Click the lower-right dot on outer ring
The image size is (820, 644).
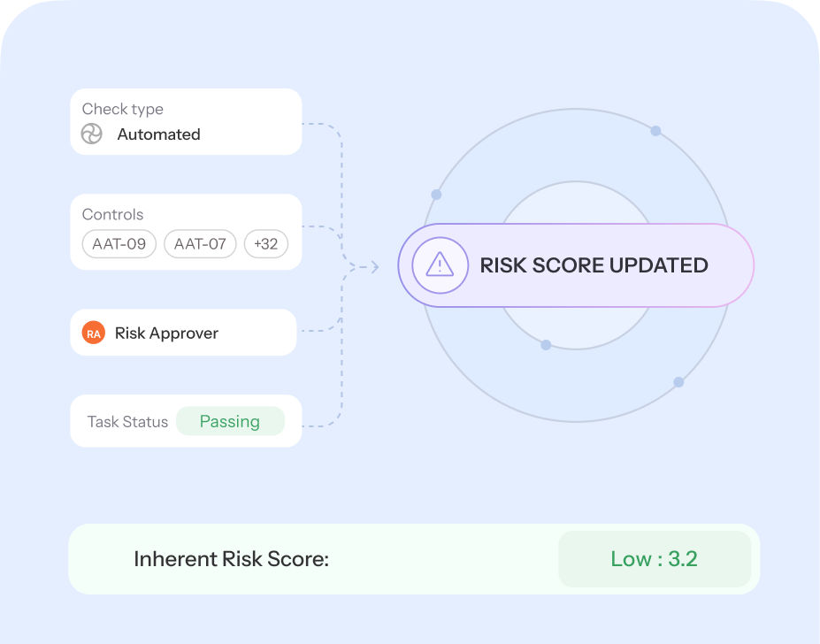tap(678, 382)
